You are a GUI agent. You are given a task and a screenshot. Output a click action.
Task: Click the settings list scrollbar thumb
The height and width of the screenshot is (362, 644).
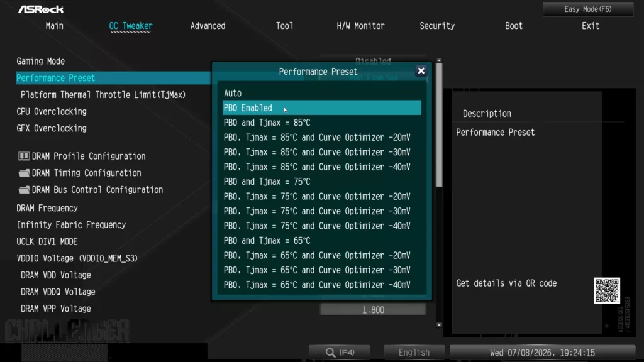coord(439,125)
